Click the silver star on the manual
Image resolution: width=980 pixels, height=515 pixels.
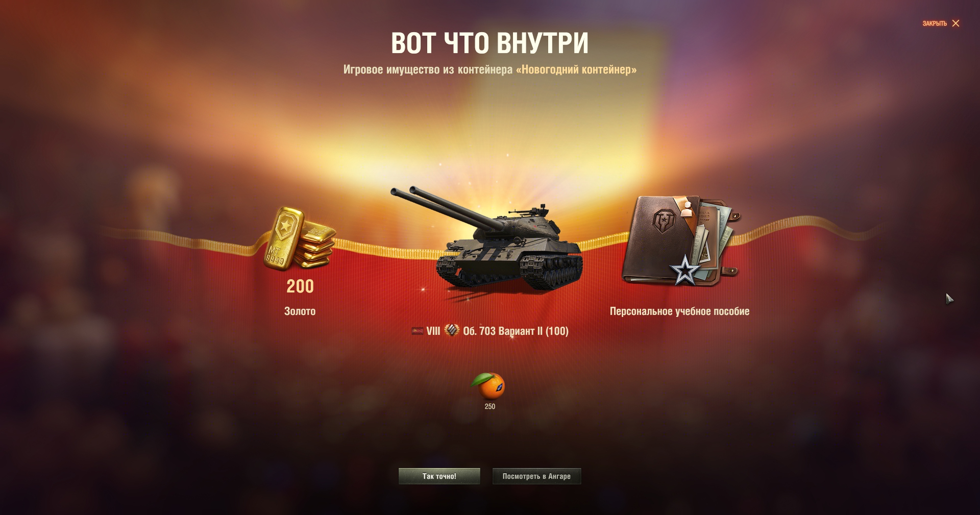[x=684, y=270]
